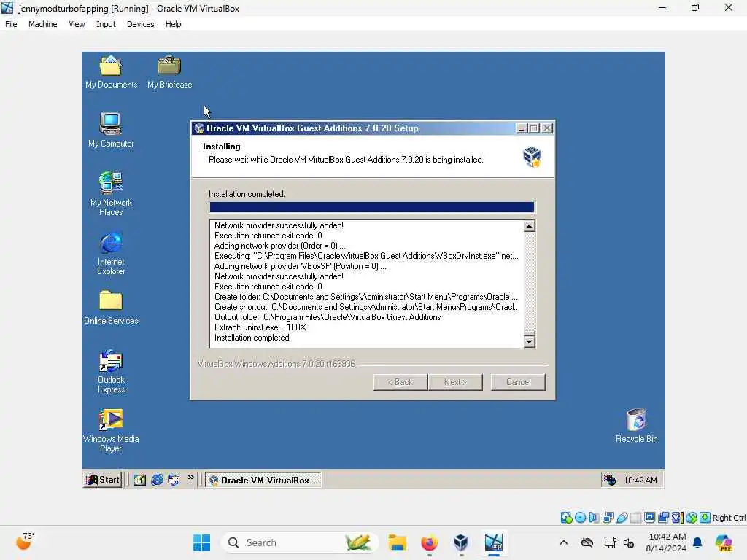Screen dimensions: 747x560
Task: Open the My Documents desktop icon
Action: (111, 72)
